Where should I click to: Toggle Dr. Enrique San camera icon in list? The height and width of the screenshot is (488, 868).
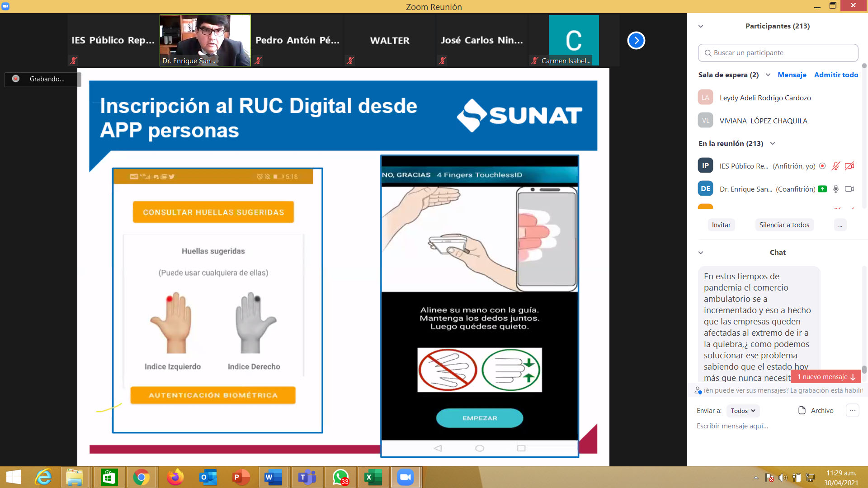point(849,189)
